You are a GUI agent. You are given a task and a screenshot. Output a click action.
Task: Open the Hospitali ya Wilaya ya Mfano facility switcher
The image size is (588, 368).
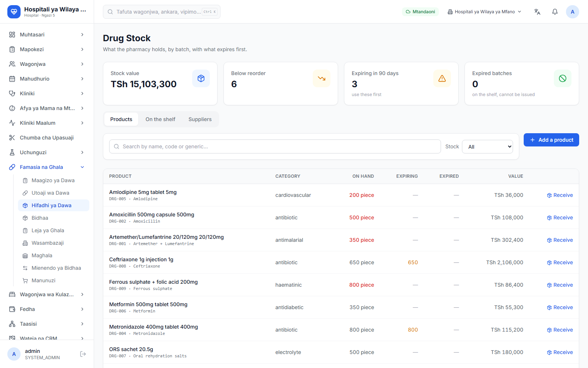click(484, 12)
